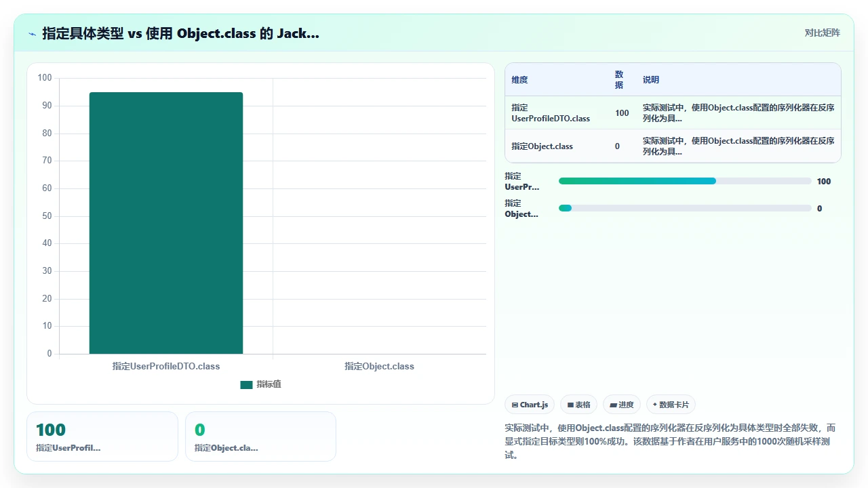Toggle the 指标值 legend color box

tap(246, 384)
